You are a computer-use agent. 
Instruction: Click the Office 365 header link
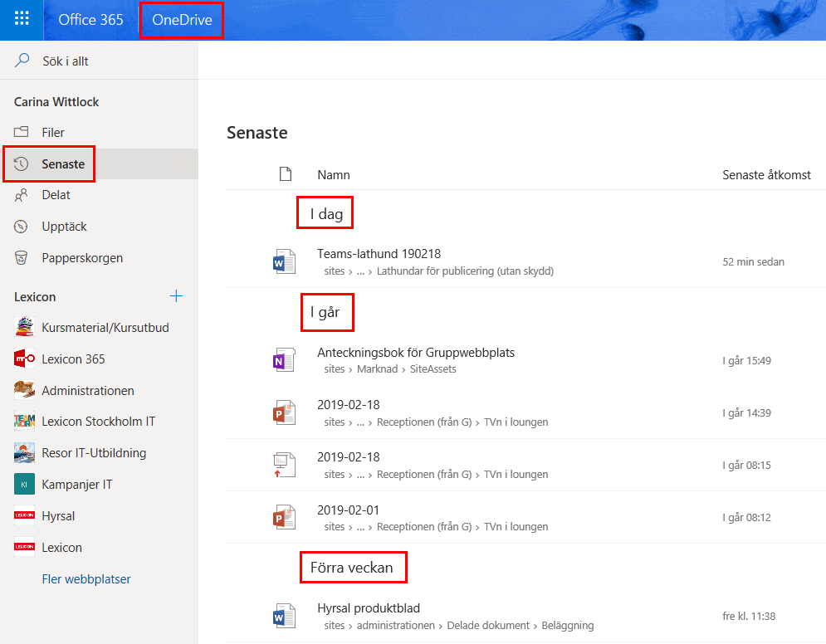click(90, 19)
